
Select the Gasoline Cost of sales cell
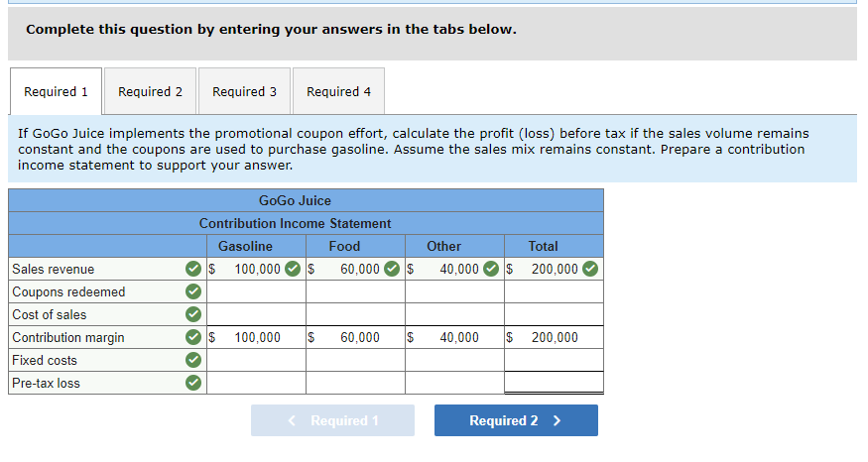tap(256, 314)
